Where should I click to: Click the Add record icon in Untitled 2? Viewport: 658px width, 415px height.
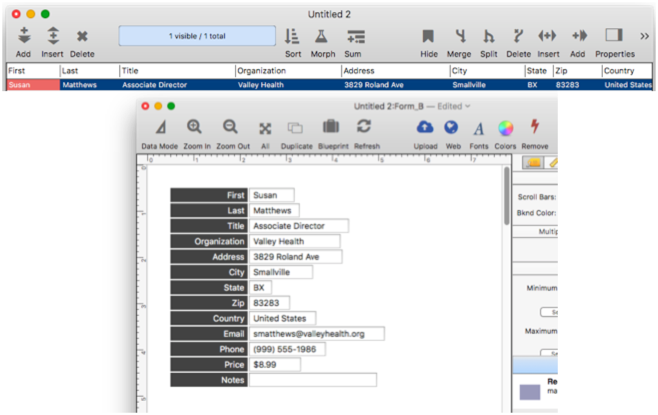(x=24, y=36)
